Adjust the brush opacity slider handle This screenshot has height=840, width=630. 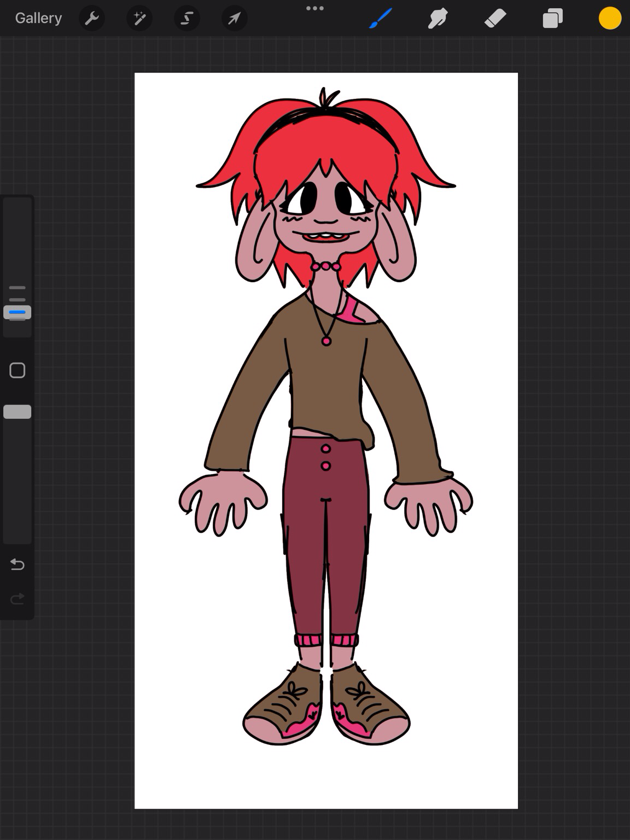click(17, 412)
